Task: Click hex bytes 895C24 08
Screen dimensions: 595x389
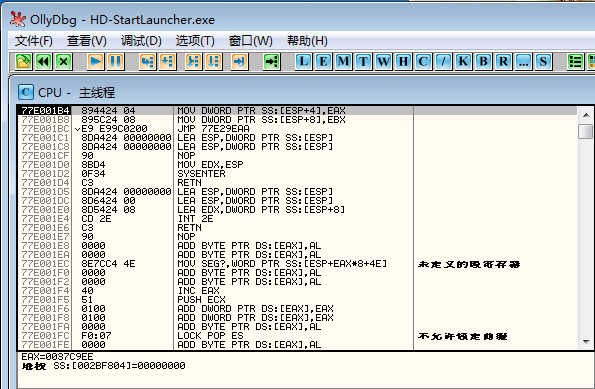Action: click(108, 120)
